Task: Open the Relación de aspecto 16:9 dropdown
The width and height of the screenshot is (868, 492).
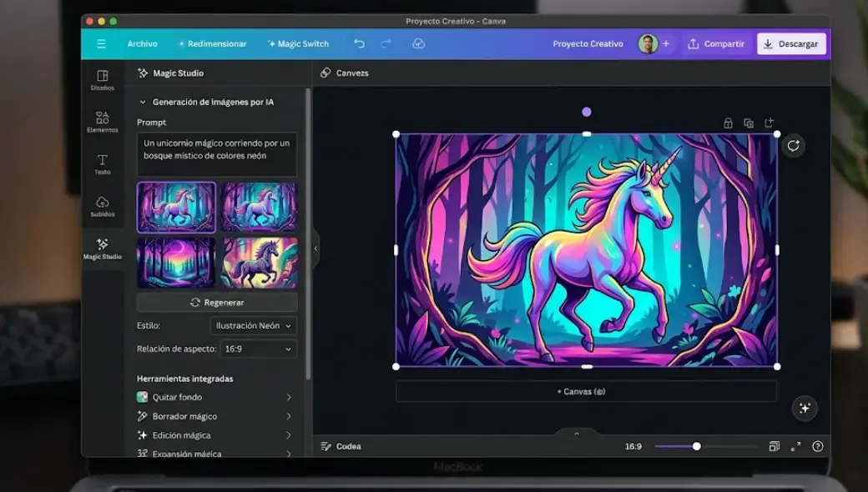Action: pyautogui.click(x=257, y=349)
